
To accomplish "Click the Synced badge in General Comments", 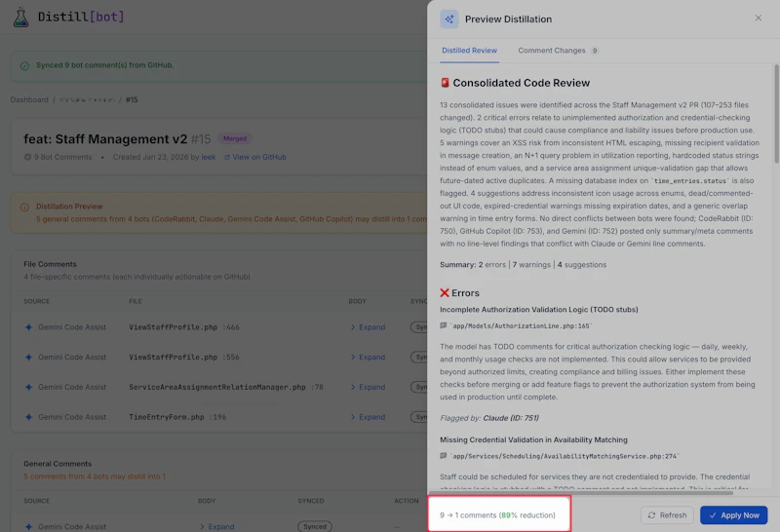I will [314, 526].
